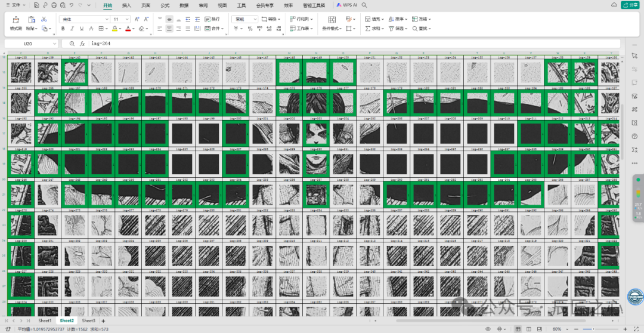The width and height of the screenshot is (644, 333).
Task: Switch to Sheet3 tab
Action: coord(88,320)
